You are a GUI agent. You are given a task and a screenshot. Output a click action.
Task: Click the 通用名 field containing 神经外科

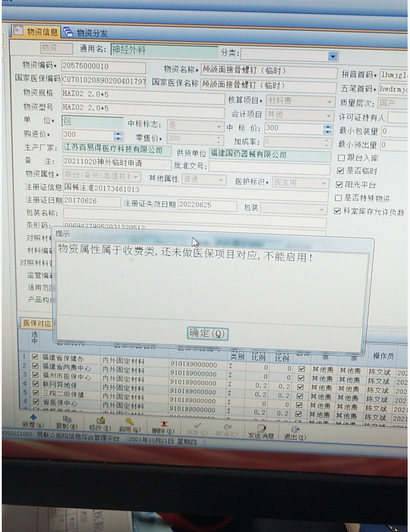[164, 51]
